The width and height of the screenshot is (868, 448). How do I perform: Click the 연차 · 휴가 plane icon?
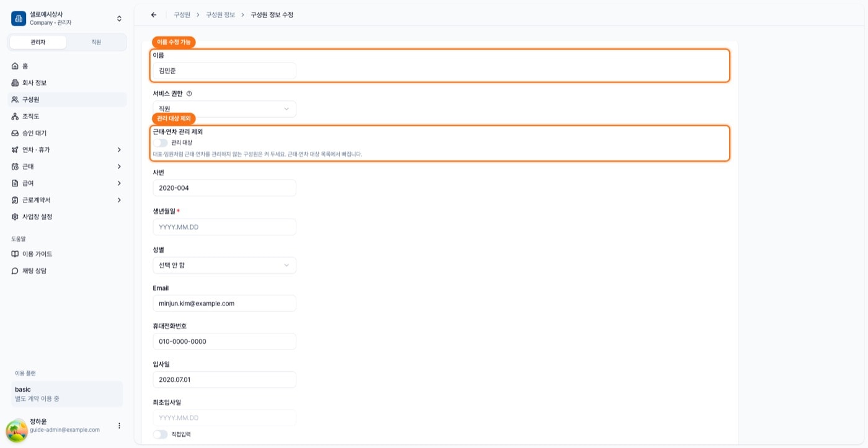pyautogui.click(x=15, y=149)
